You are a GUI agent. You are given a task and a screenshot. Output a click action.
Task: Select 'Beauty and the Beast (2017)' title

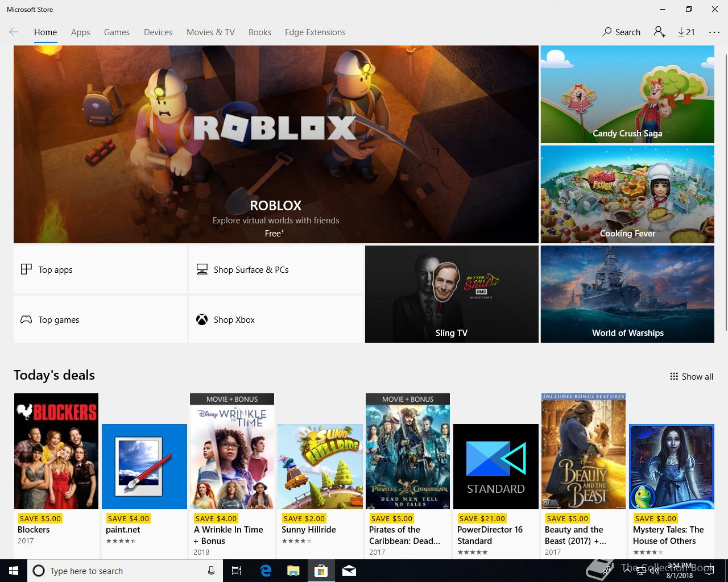point(576,535)
